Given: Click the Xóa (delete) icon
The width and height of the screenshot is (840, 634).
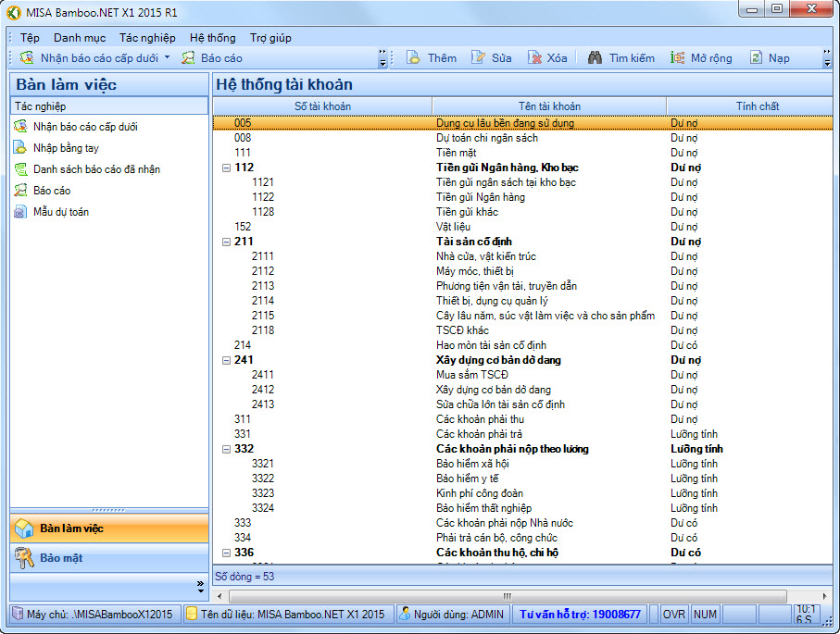Looking at the screenshot, I should [x=534, y=57].
